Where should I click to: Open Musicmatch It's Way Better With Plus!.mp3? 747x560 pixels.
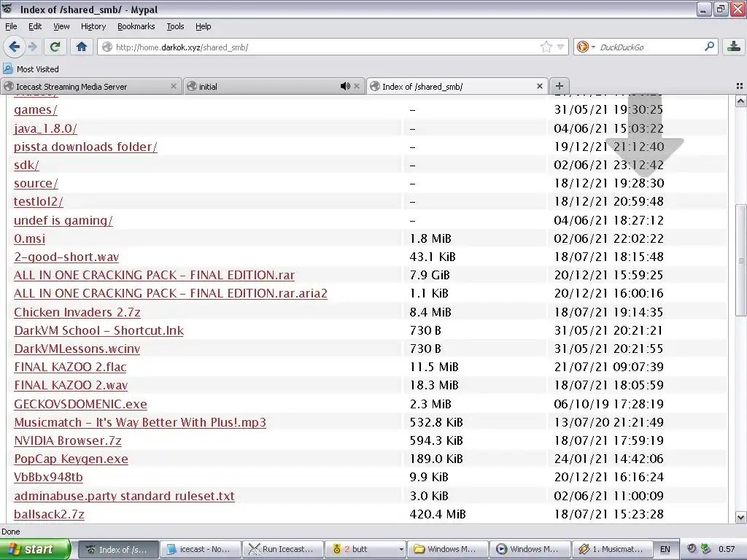point(140,422)
